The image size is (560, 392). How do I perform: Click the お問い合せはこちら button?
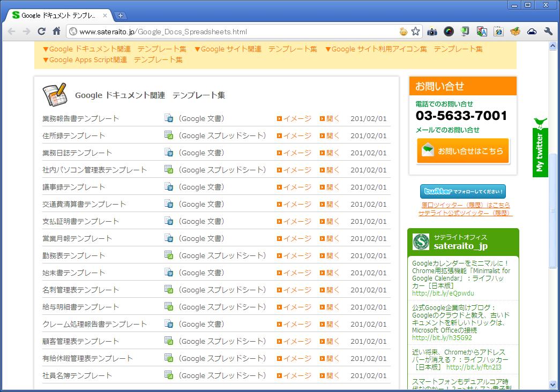463,151
